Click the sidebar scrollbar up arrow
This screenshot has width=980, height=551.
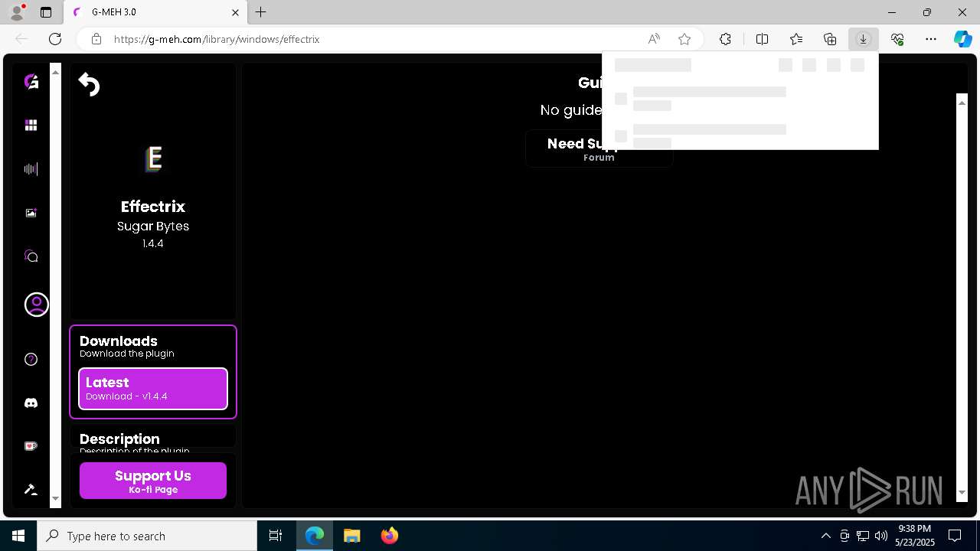pyautogui.click(x=55, y=71)
